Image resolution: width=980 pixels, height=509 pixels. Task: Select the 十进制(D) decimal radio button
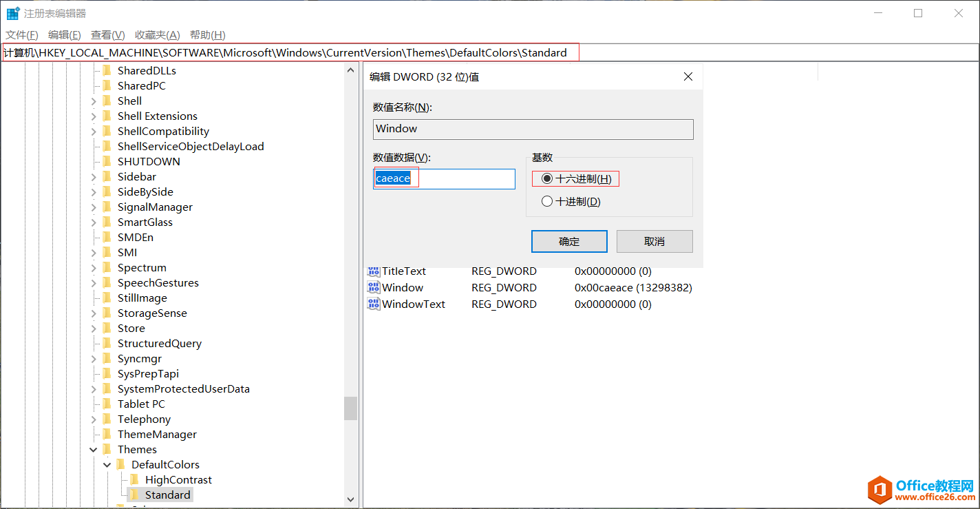pos(547,202)
